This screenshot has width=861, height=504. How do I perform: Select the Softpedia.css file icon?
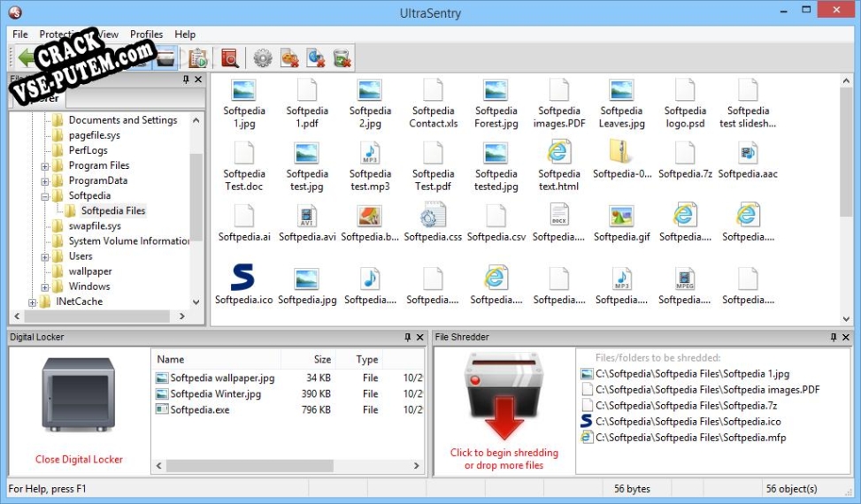click(x=433, y=215)
